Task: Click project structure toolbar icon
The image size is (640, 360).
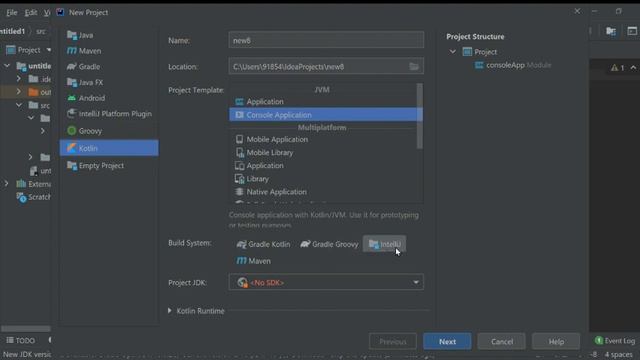Action: [611, 31]
